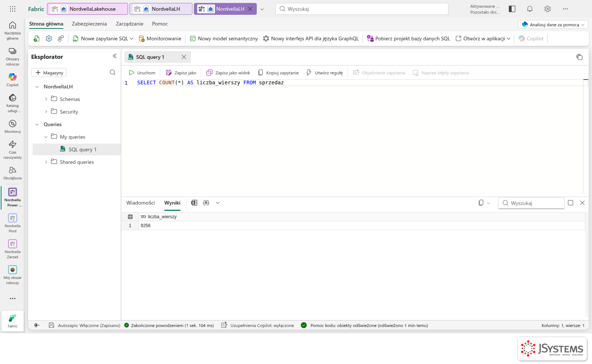Open Obszary robocze workspaces icon

(x=13, y=57)
